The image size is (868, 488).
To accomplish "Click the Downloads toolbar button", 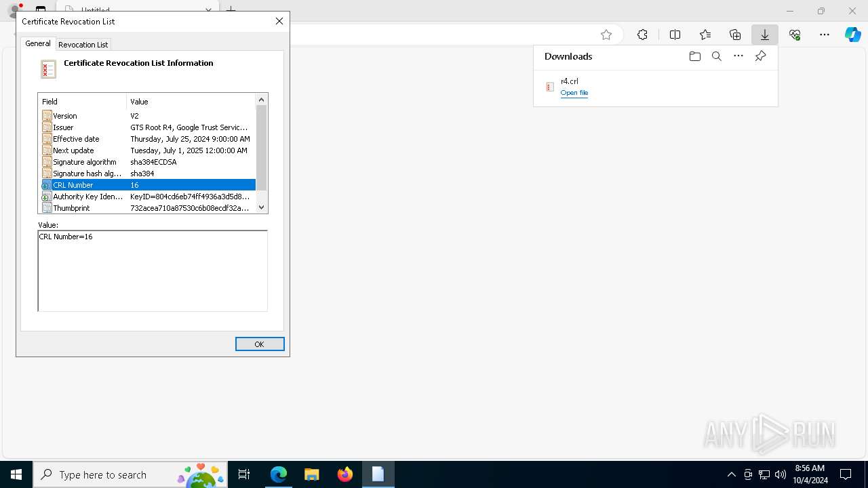I will (764, 35).
